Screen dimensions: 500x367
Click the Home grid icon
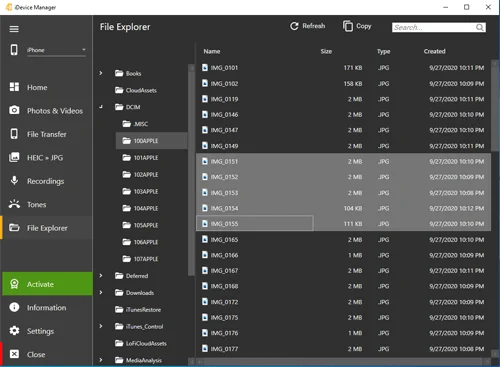pyautogui.click(x=14, y=87)
